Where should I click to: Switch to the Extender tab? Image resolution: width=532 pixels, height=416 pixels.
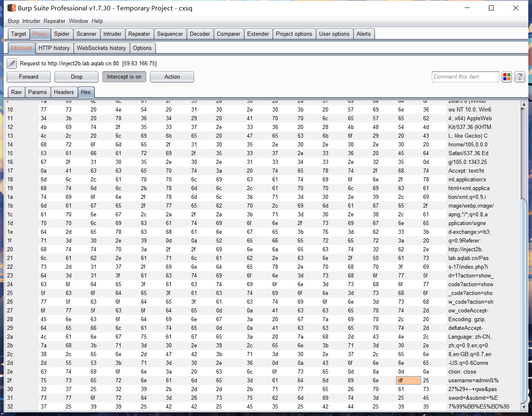point(258,34)
